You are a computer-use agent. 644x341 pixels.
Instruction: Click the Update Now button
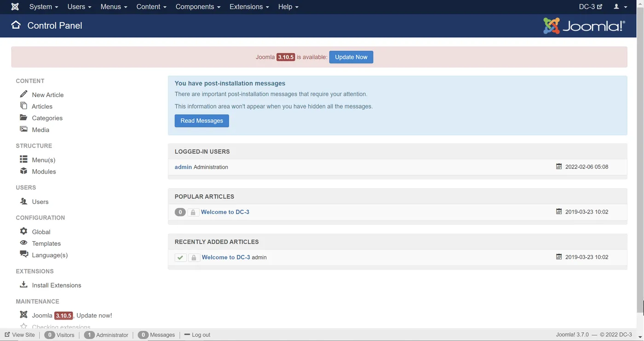point(351,57)
